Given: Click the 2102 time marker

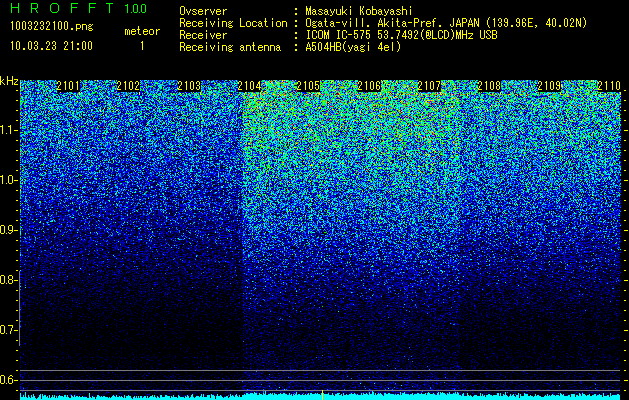Looking at the screenshot, I should click(x=128, y=86).
